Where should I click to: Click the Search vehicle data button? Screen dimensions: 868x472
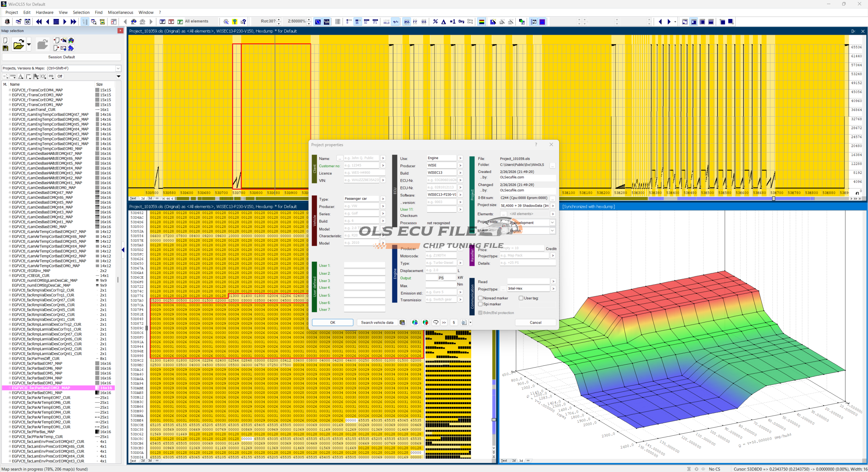377,322
